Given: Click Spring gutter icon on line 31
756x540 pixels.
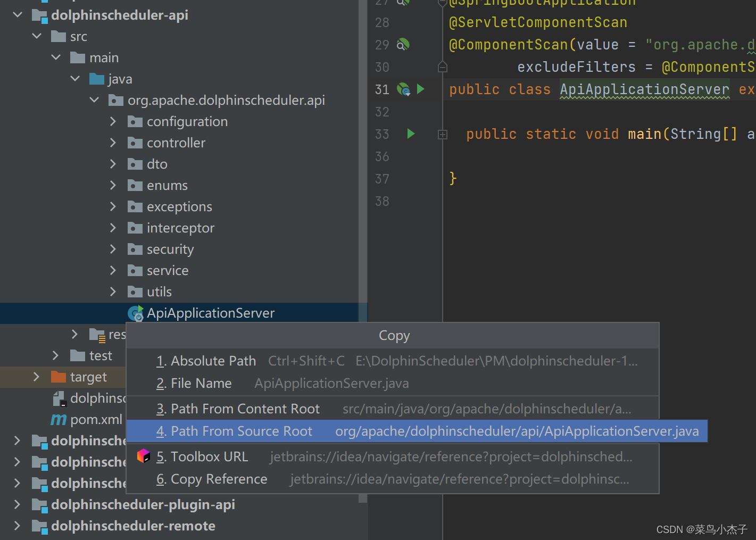Looking at the screenshot, I should [x=404, y=89].
